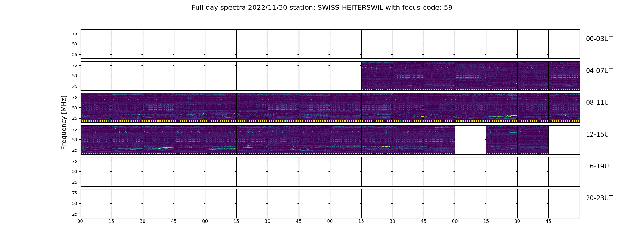Click the 75 tick label of 20-23UT row
This screenshot has height=245, width=644.
[75, 193]
